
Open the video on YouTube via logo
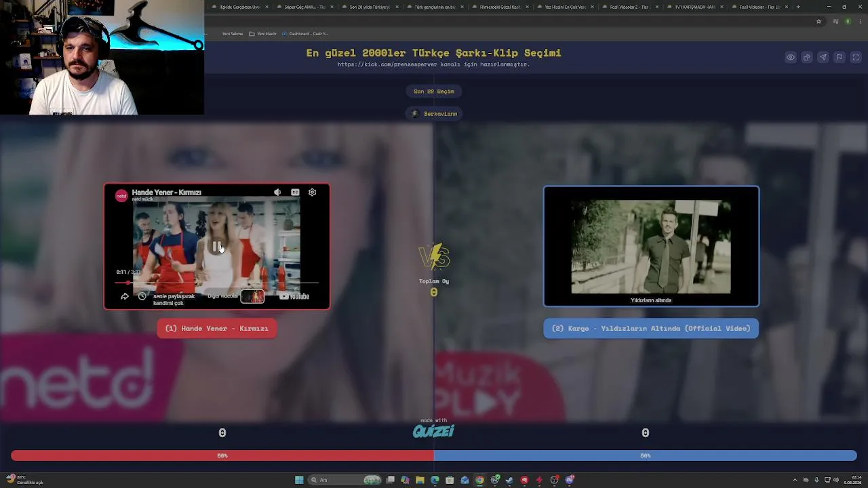click(295, 296)
